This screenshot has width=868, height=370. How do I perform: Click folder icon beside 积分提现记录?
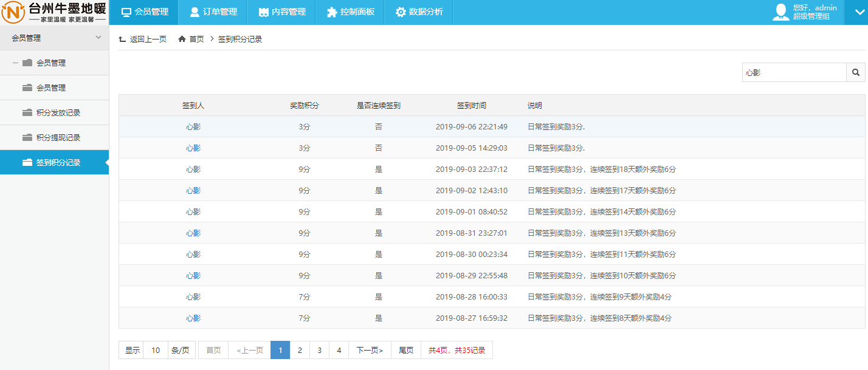(27, 137)
